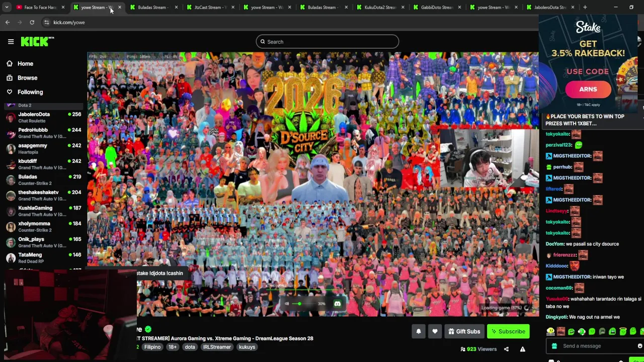Viewport: 644px width, 362px height.
Task: Open Buladas channel in sidebar list
Action: 43,179
